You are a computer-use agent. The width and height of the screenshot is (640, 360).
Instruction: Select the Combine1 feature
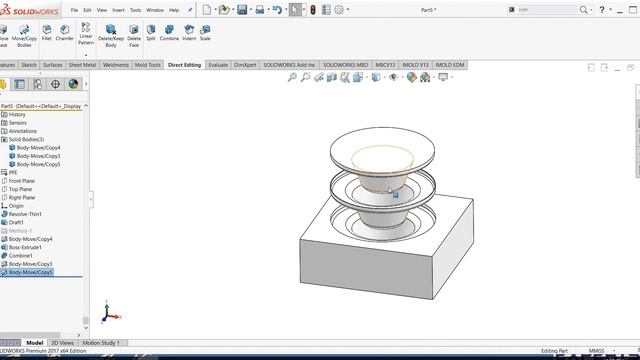pos(20,256)
